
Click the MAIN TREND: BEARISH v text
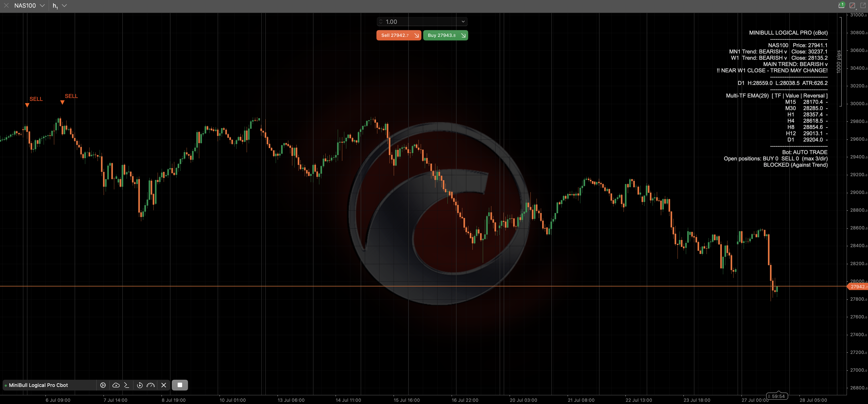coord(795,64)
